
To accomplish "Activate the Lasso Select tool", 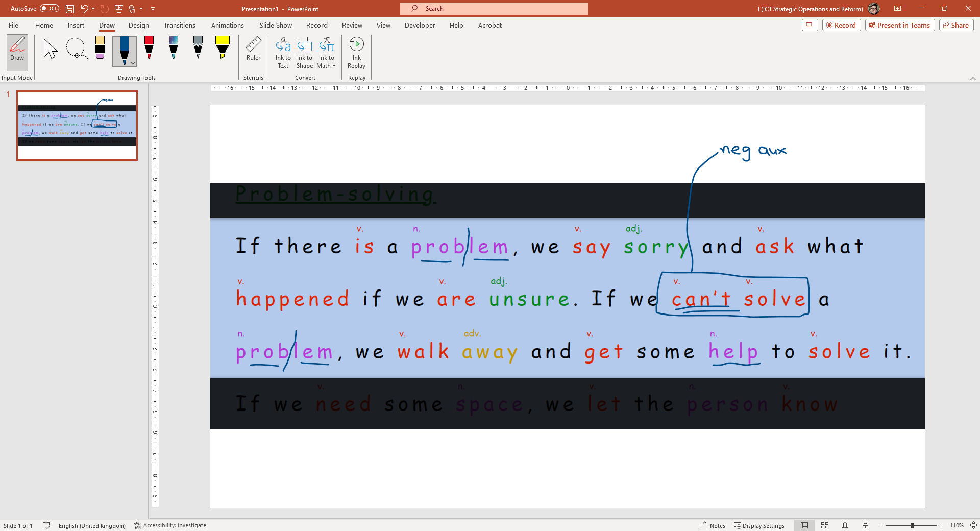I will tap(77, 49).
